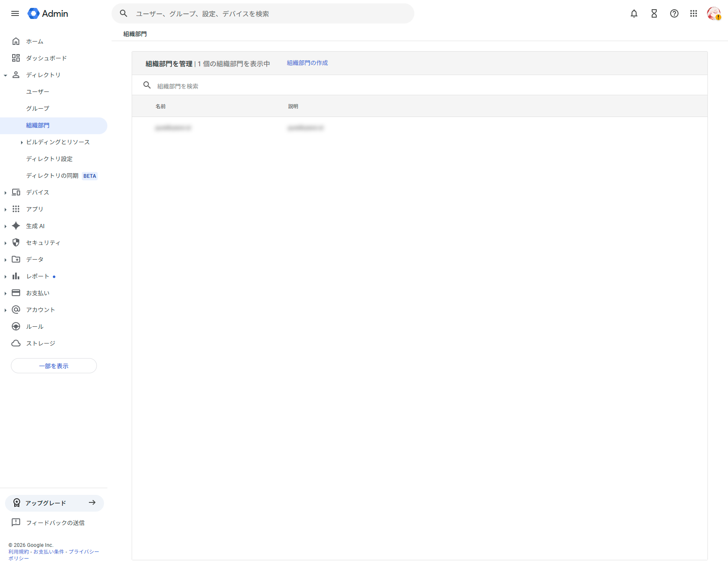Collapse the ディレクトリ section
The image size is (728, 567).
[x=5, y=75]
